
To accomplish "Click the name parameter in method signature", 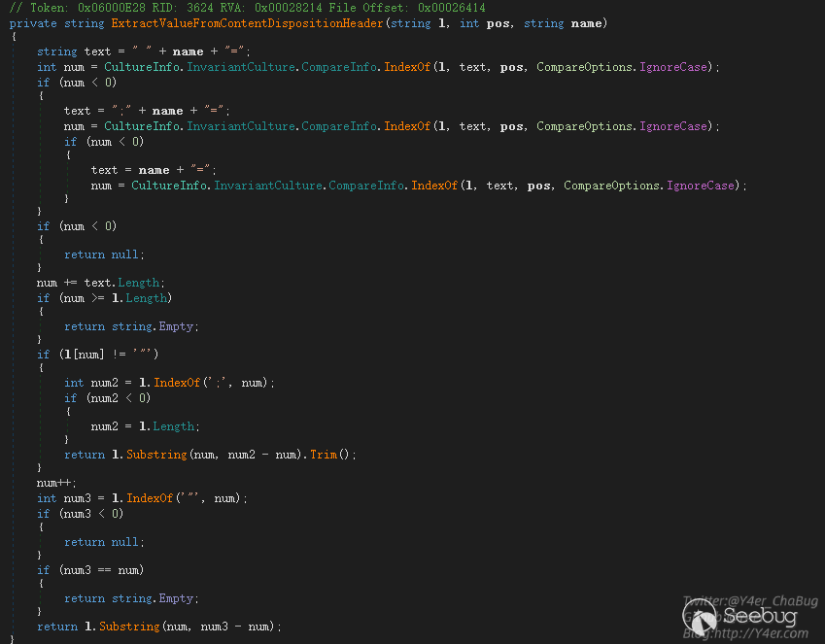I will click(586, 22).
